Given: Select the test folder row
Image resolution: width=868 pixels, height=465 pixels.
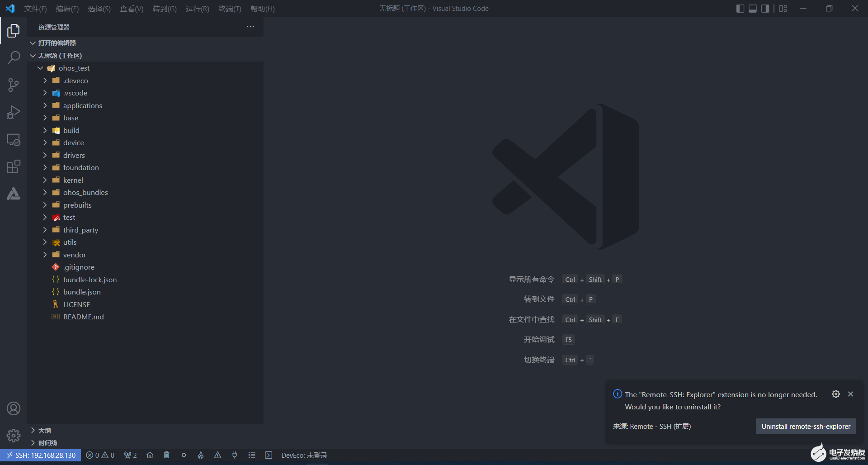Looking at the screenshot, I should click(x=145, y=217).
